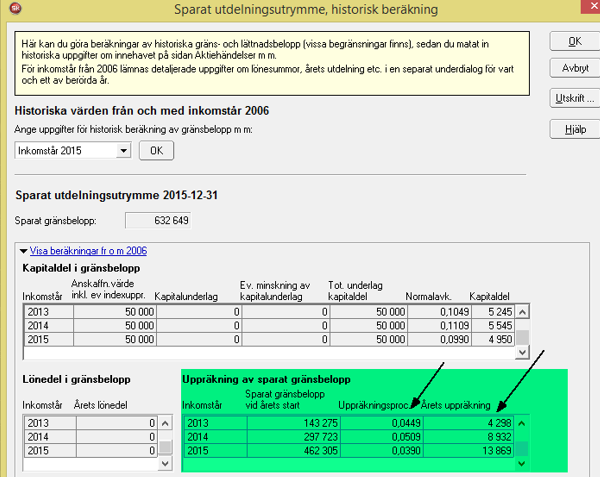Click the application icon in title bar
The height and width of the screenshot is (477, 600).
tap(11, 9)
